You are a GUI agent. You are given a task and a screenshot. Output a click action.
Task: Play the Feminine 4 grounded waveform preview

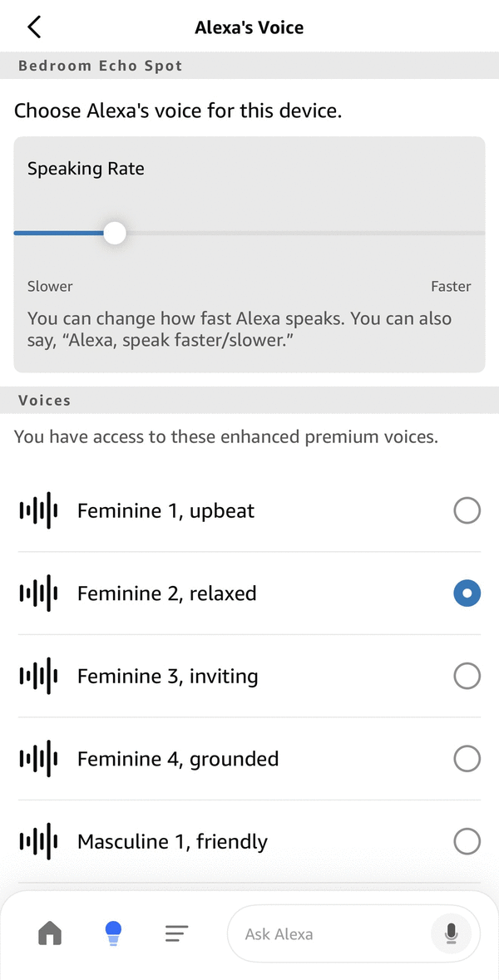38,758
